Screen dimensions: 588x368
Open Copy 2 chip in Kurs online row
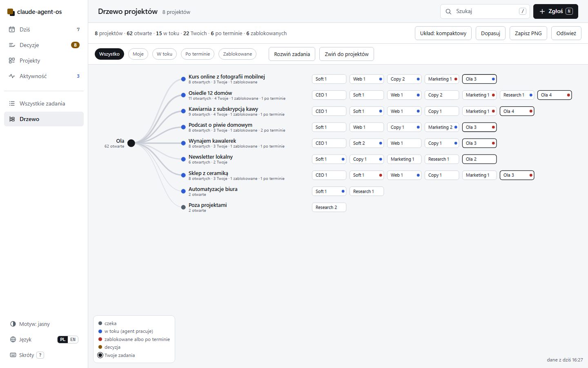click(404, 79)
